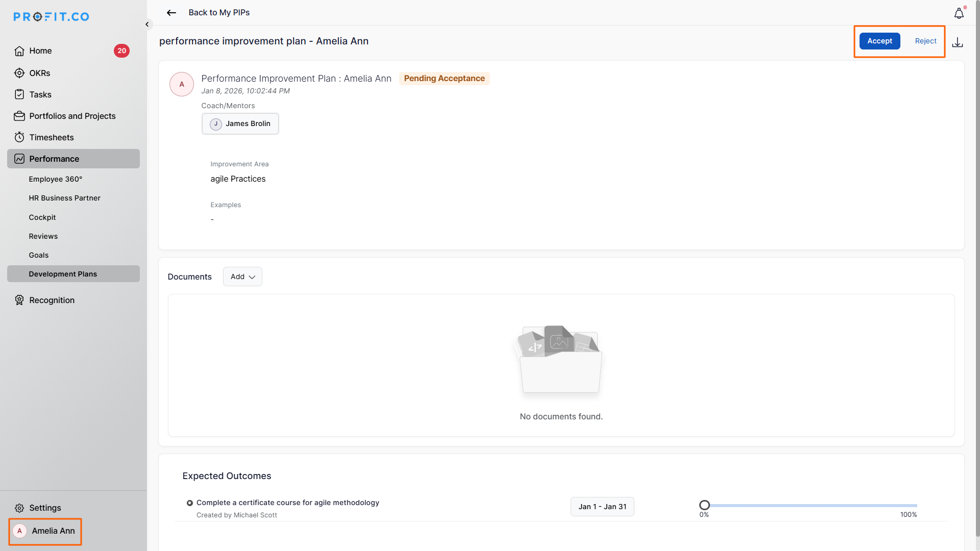Open the Reviews submenu item
Screen dimensions: 980x551
pos(43,236)
